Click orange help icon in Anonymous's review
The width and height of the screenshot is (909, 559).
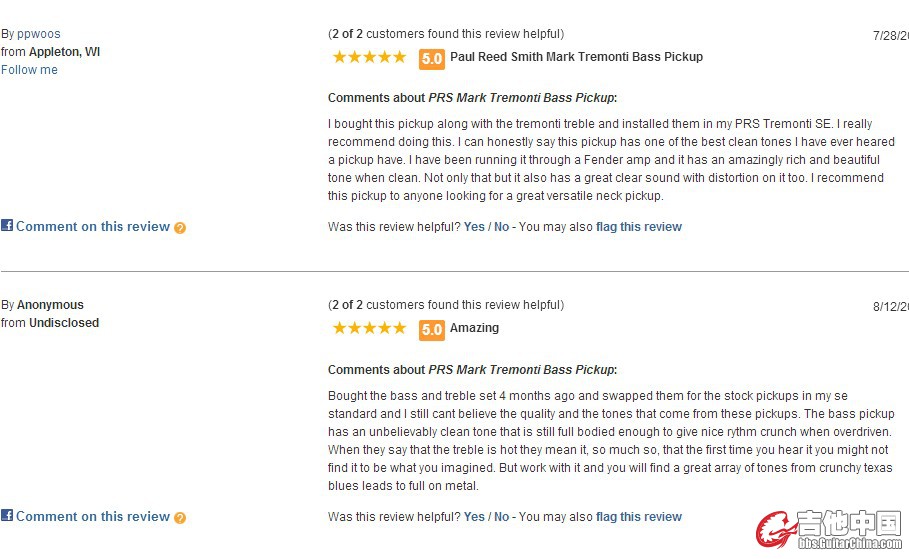[180, 518]
